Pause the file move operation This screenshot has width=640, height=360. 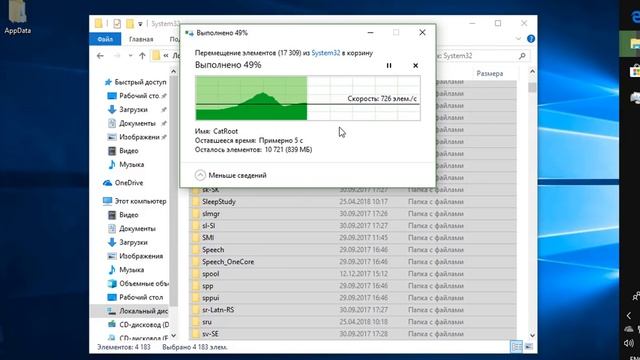click(389, 65)
